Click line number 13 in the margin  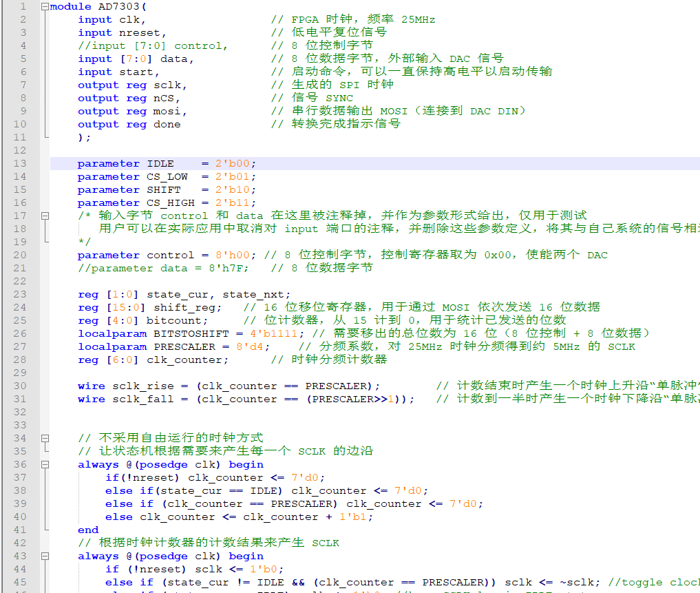click(x=20, y=163)
